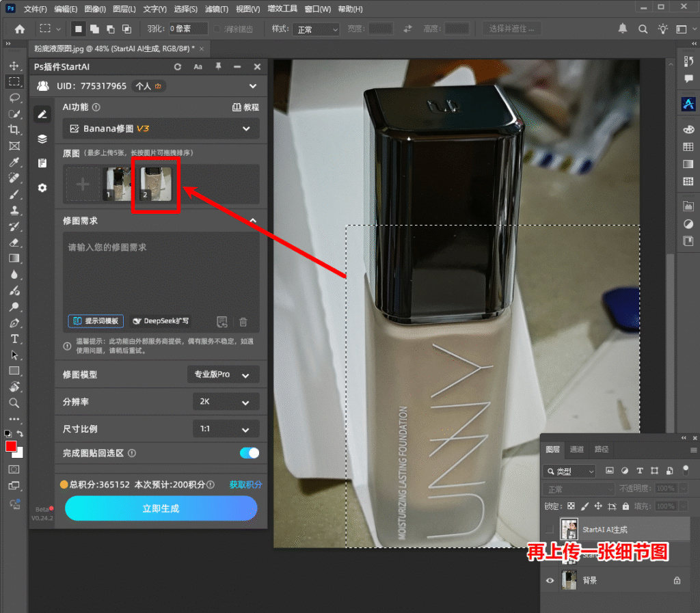Select the Hand/Rotate View tool

(14, 387)
